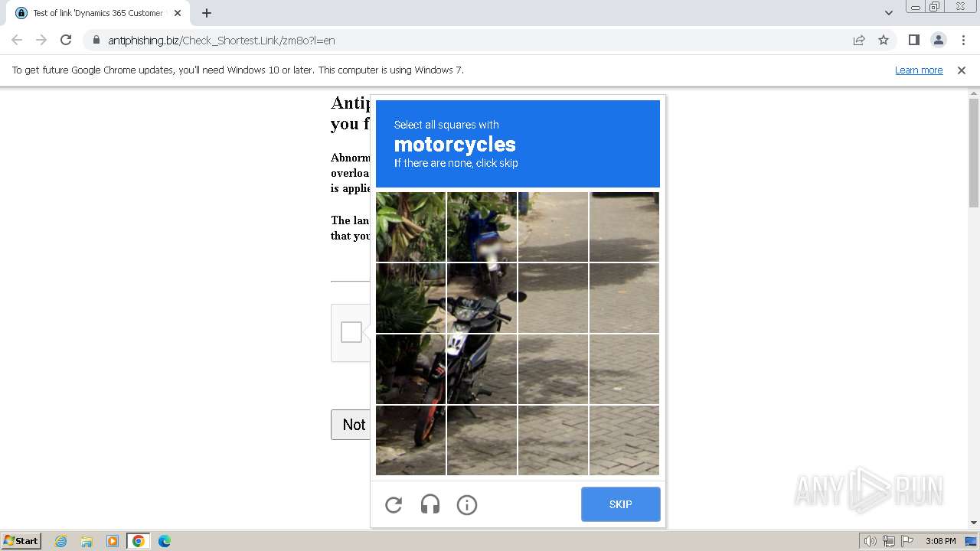Switch to Chrome taskbar icon
Image resolution: width=980 pixels, height=551 pixels.
pos(139,541)
